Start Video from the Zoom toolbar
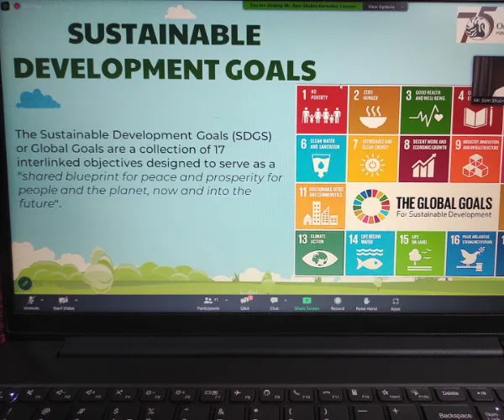Viewport: 504px width, 420px height. (x=64, y=304)
